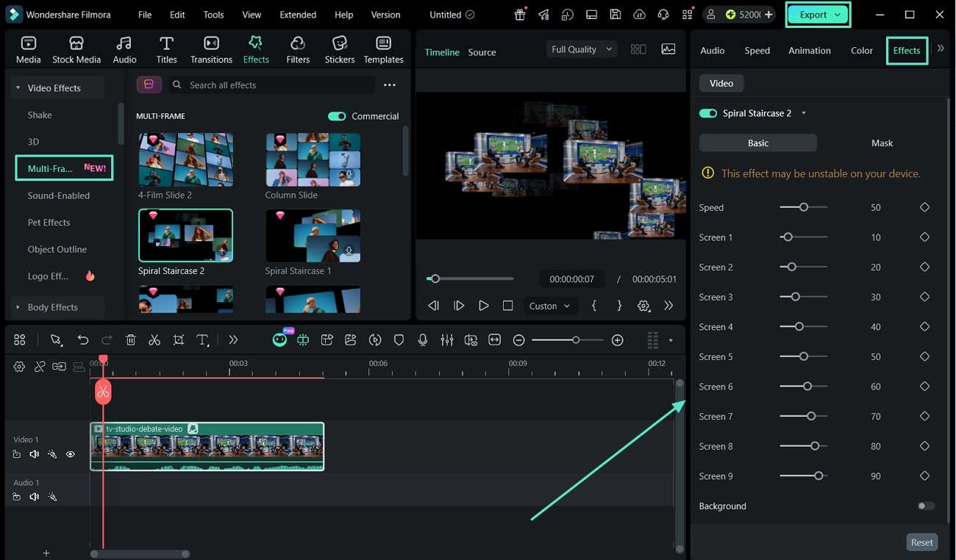
Task: Click the Reset button
Action: click(921, 542)
